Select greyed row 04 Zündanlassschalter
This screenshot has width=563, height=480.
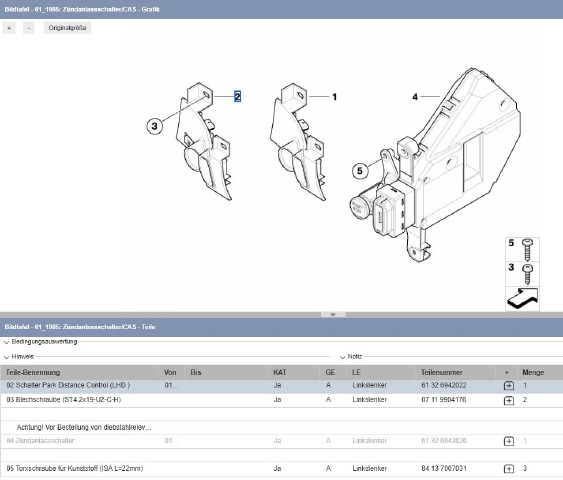point(282,441)
